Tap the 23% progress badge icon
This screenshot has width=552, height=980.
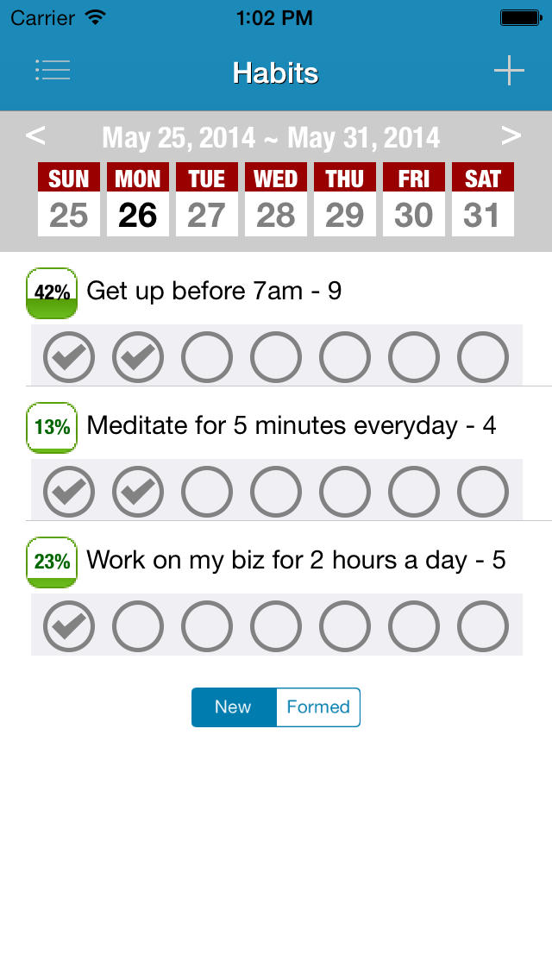coord(52,562)
